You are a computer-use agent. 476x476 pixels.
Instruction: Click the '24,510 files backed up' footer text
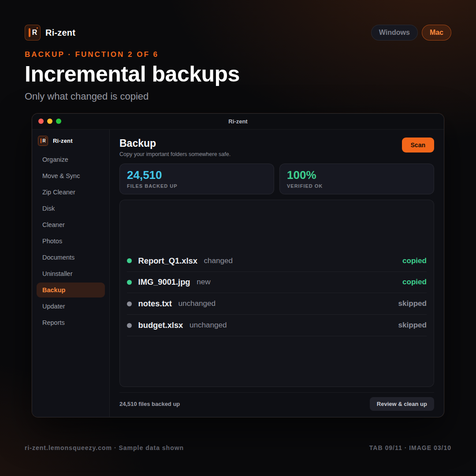click(149, 404)
